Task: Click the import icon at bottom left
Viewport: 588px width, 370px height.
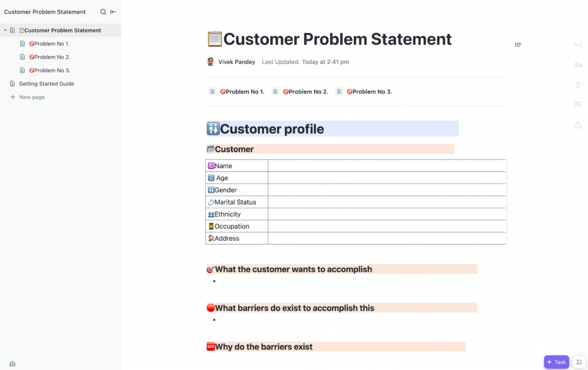Action: (12, 363)
